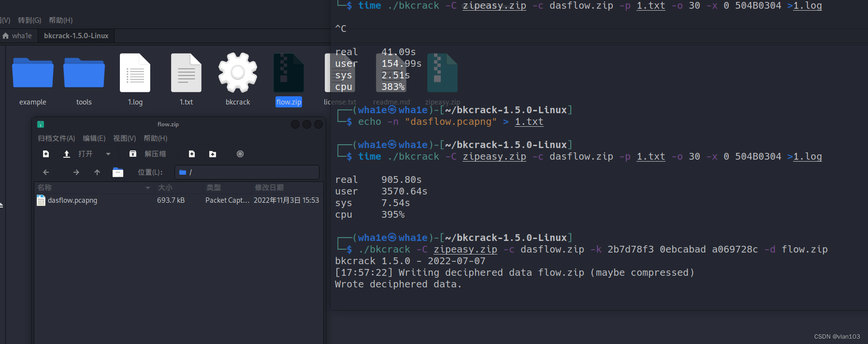Click the stop operation icon

[x=240, y=154]
